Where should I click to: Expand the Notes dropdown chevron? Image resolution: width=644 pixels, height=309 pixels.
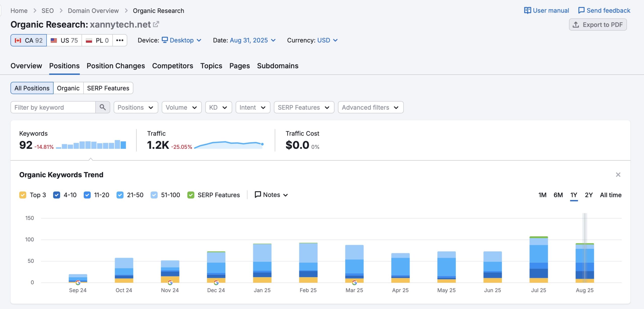[286, 195]
